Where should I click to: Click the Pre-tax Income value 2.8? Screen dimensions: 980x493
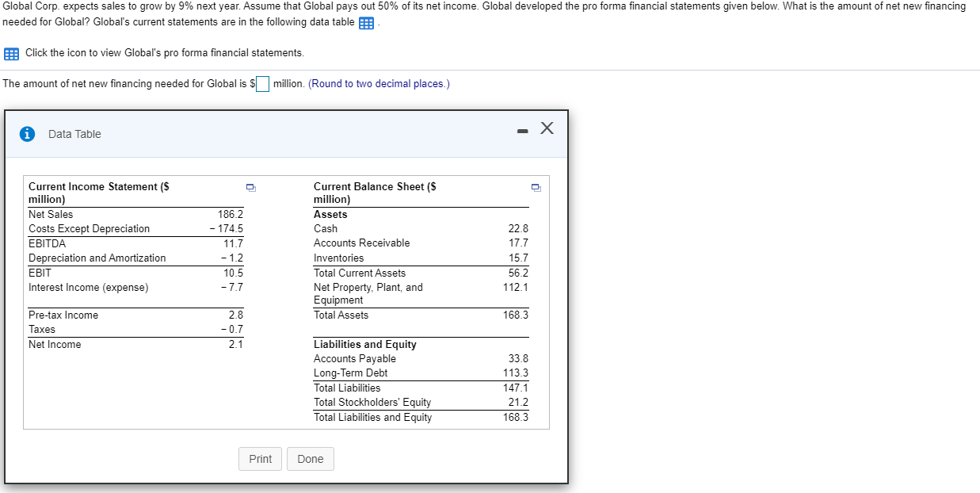click(236, 315)
